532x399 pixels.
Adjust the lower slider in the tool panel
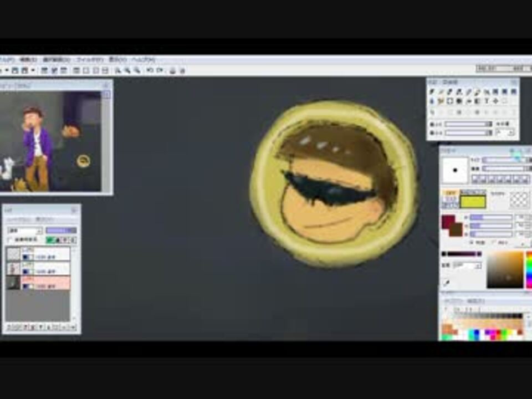[x=468, y=133]
